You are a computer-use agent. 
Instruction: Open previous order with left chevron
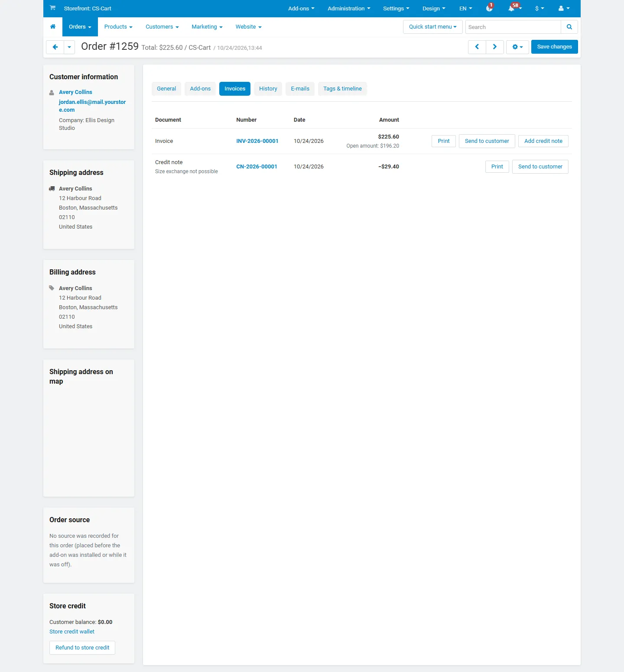pos(477,47)
